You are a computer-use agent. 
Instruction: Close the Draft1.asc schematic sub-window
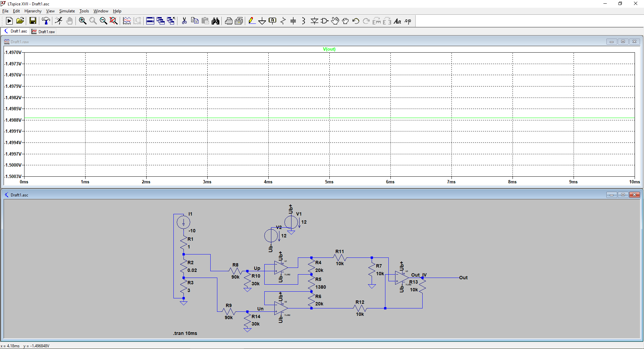tap(634, 195)
